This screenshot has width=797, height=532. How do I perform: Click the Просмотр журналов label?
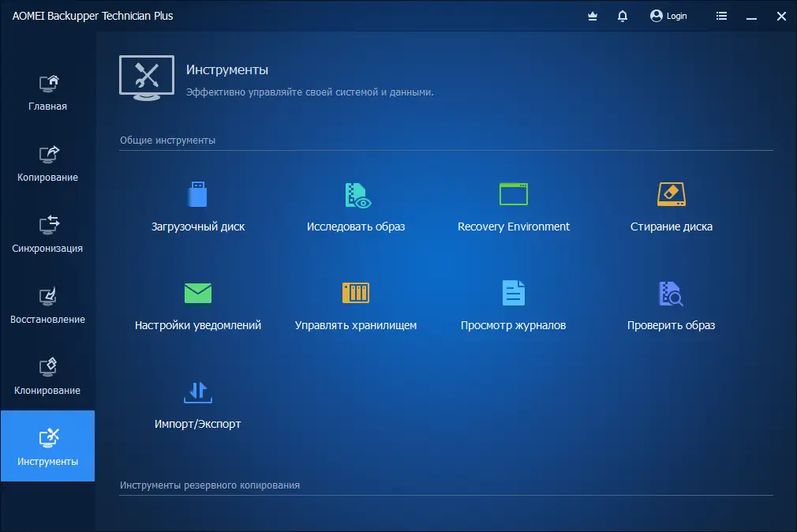[514, 325]
